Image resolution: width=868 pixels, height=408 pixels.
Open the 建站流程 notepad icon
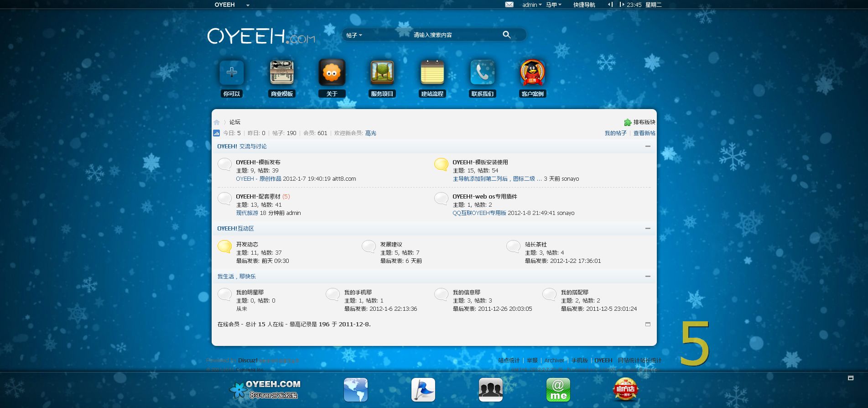click(x=432, y=72)
